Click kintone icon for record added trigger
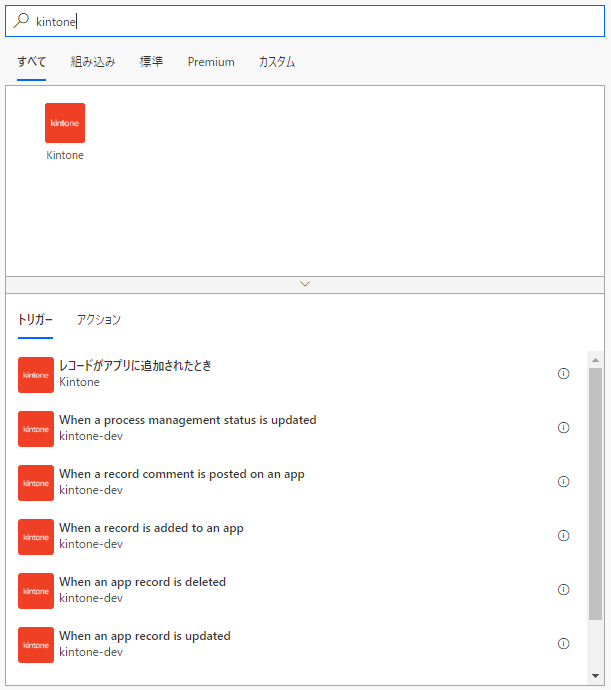Viewport: 611px width, 690px height. tap(36, 537)
